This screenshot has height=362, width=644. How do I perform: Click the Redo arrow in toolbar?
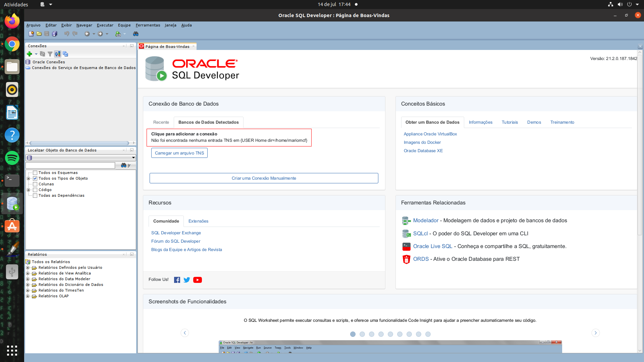pyautogui.click(x=75, y=34)
